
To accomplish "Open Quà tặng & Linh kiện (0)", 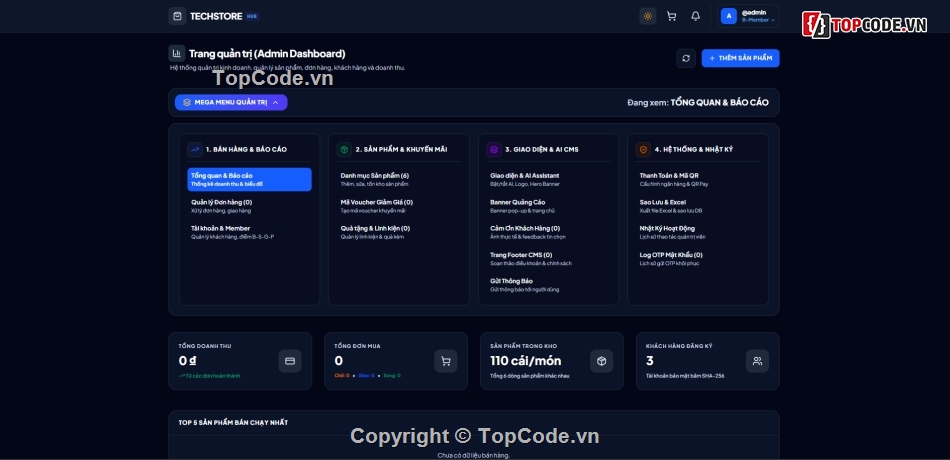I will (x=399, y=232).
